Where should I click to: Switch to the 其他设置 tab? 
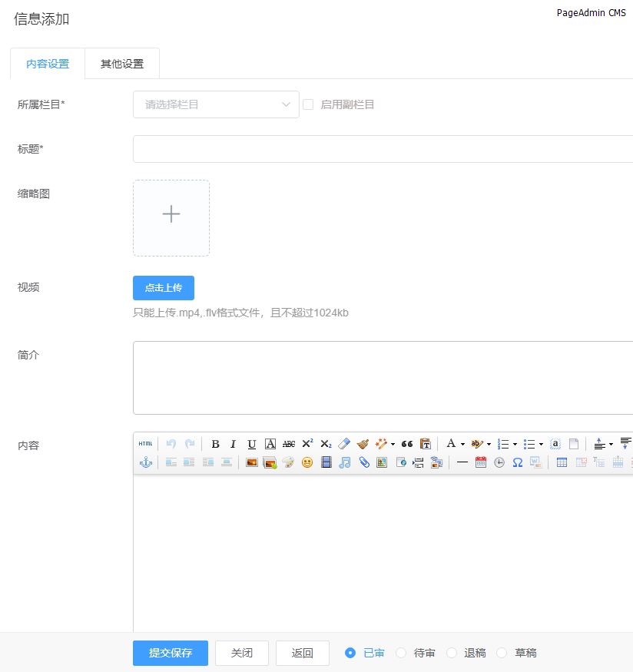click(x=122, y=64)
